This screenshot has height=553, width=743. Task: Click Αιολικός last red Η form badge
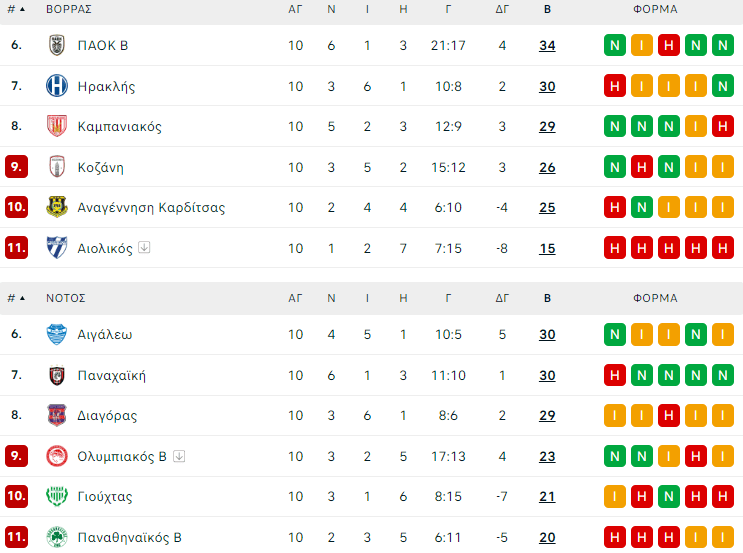[722, 248]
